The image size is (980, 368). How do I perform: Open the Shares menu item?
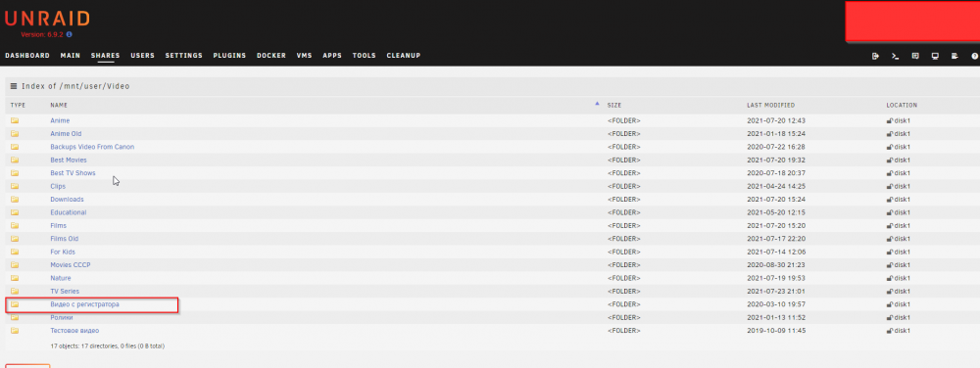pos(105,56)
